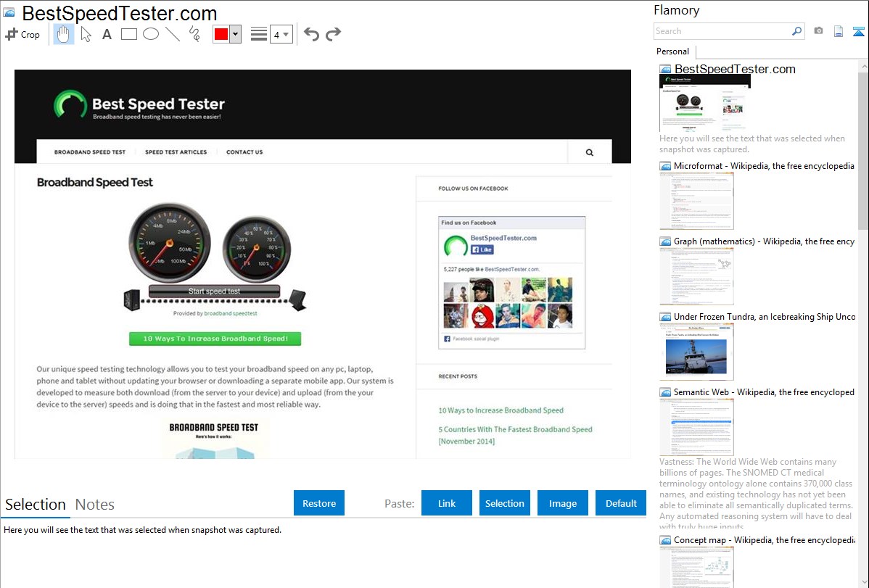Click the blue upload icon in Flamory header
The width and height of the screenshot is (869, 588).
point(858,31)
